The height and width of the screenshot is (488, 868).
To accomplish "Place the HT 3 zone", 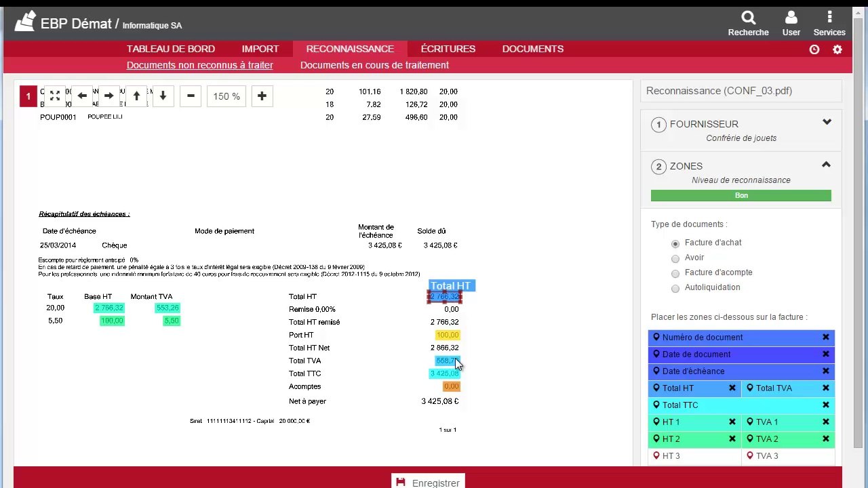I will point(694,456).
